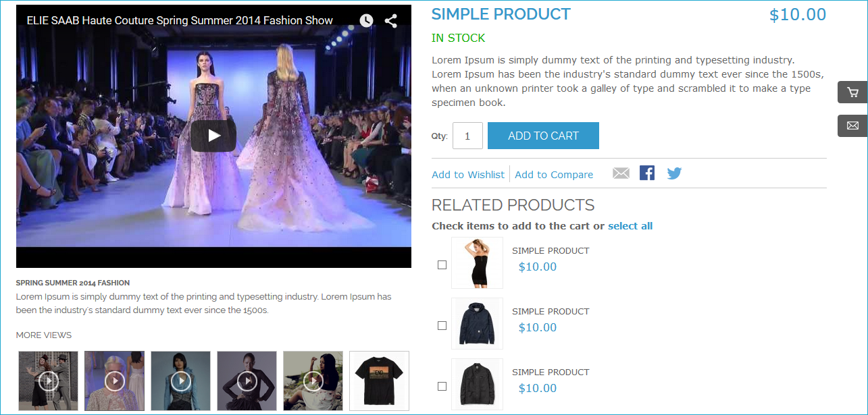Click the Qty: label

(440, 136)
